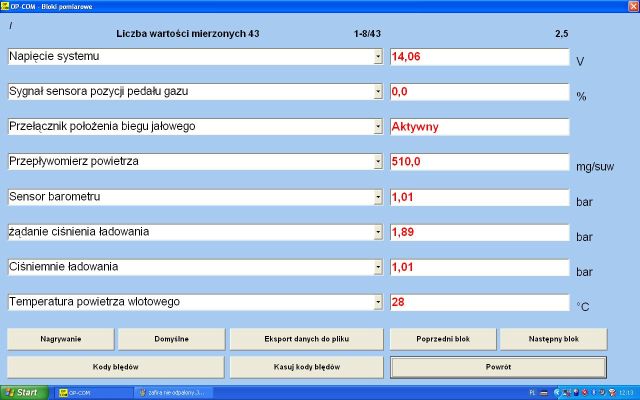
Task: Open the Temperatura powietrza wlotowego dropdown
Action: 378,302
